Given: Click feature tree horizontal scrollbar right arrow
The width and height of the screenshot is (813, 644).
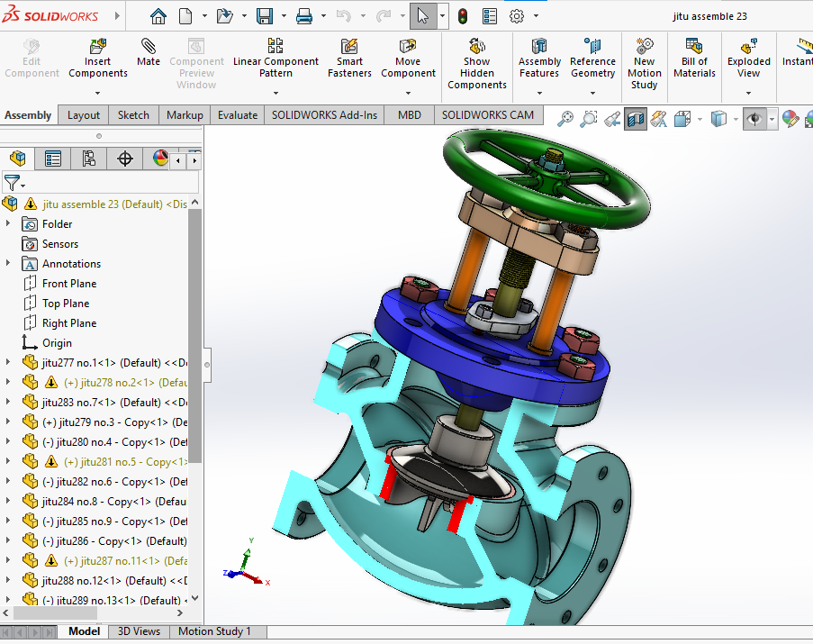Looking at the screenshot, I should coord(180,612).
